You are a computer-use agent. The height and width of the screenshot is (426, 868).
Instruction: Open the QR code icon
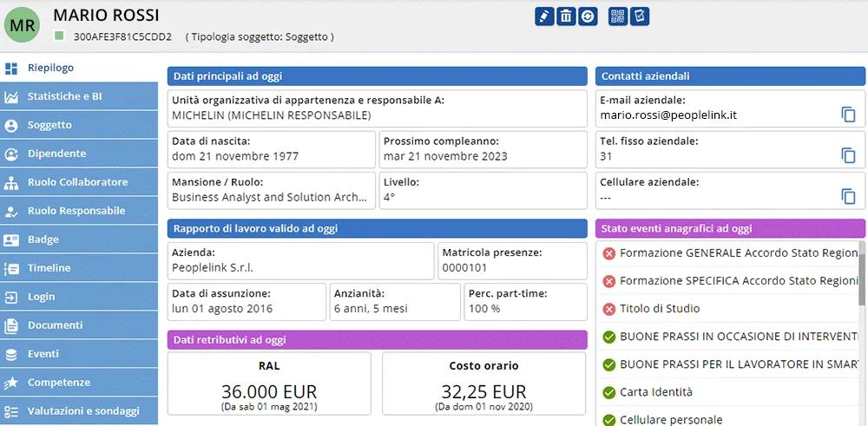point(618,16)
